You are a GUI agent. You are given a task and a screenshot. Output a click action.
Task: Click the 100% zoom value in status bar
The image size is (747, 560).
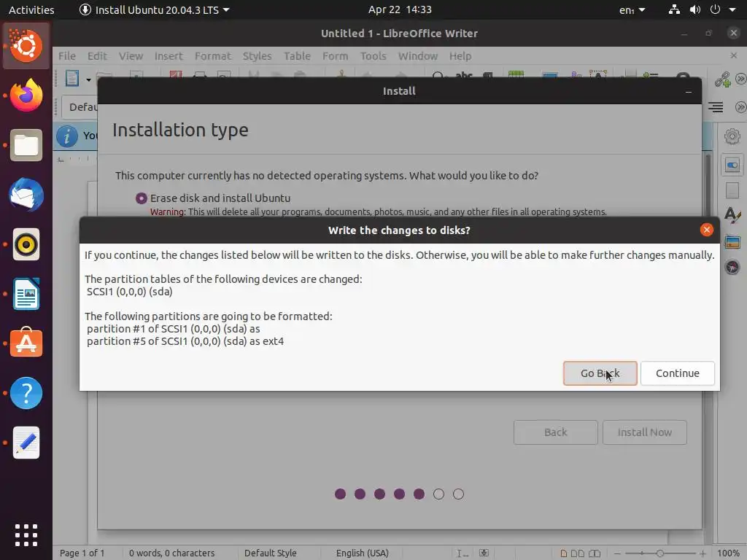coord(728,553)
